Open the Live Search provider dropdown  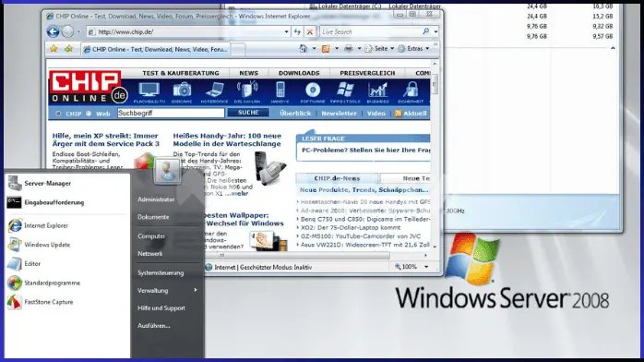click(435, 31)
